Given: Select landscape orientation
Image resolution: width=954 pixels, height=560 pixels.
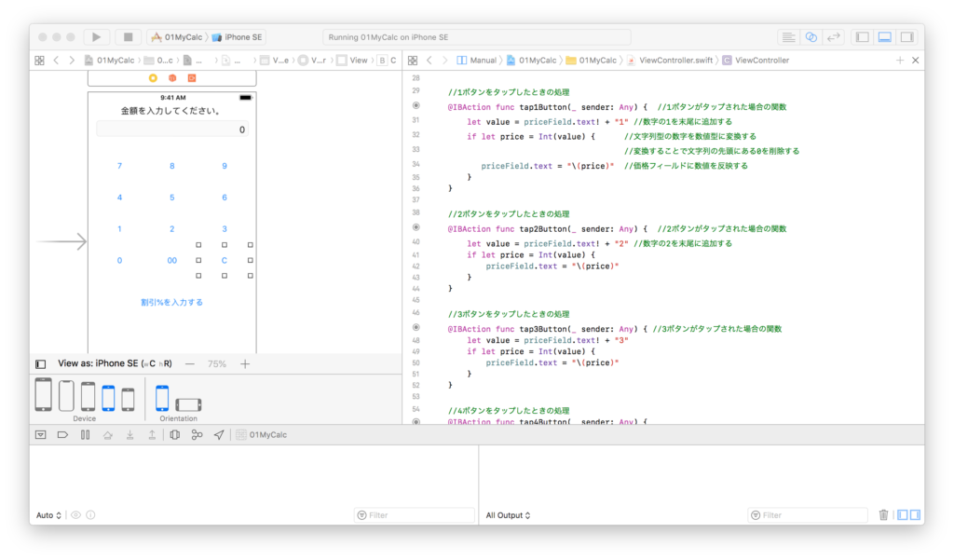Looking at the screenshot, I should pos(188,403).
